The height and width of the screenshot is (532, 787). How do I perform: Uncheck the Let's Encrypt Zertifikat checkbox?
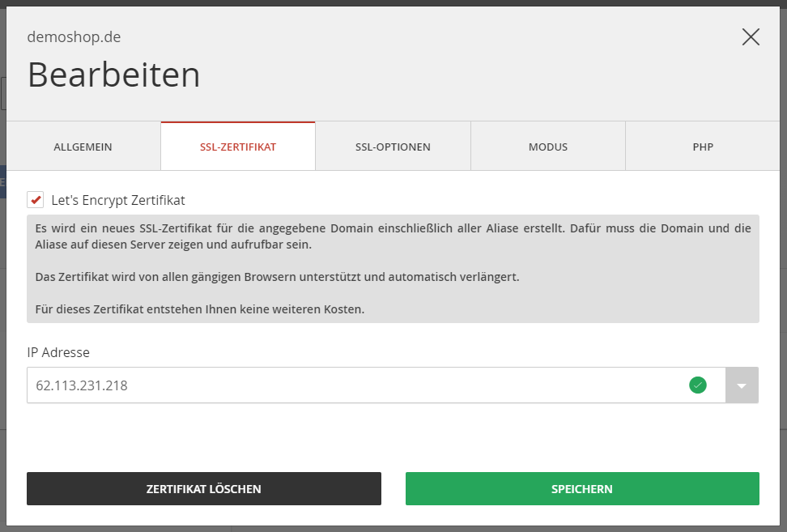coord(35,200)
